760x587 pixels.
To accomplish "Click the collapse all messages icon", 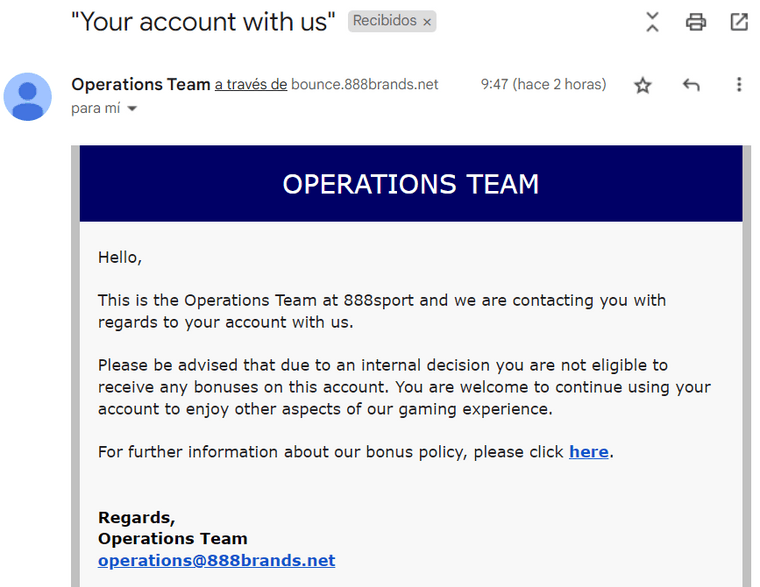I will tap(652, 22).
